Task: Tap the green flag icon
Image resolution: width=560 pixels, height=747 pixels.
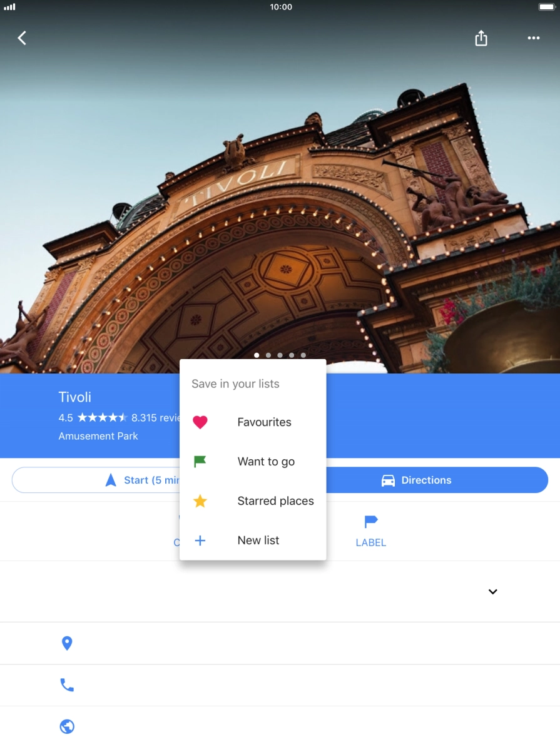Action: 200,462
